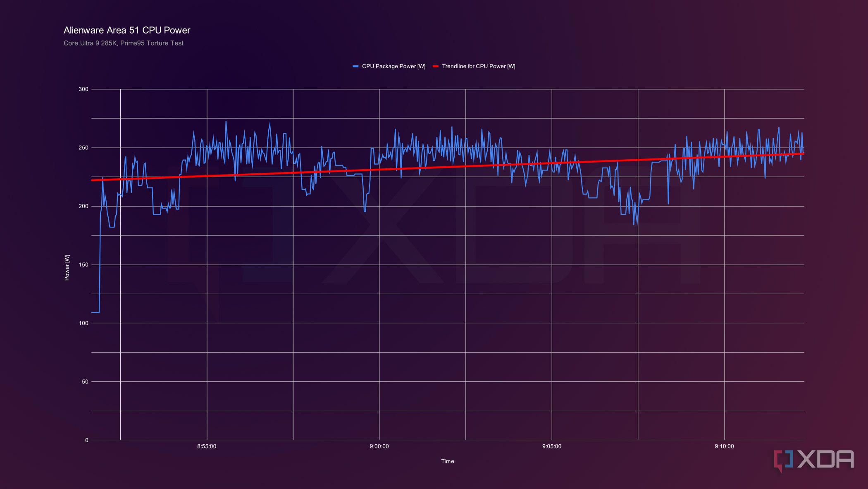Click the 250 value on the power axis
Screen dimensions: 868x489
coord(83,148)
